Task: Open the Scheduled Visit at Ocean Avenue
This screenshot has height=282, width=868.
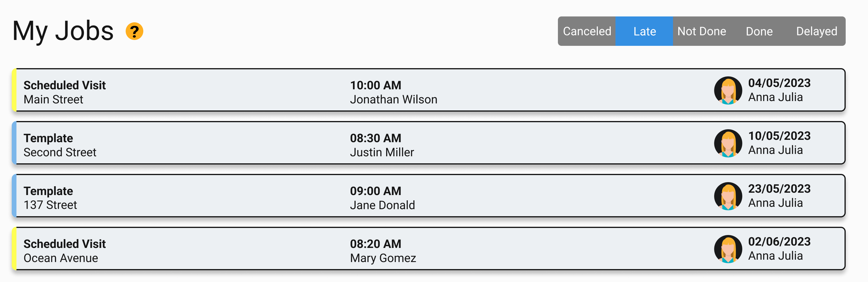Action: (x=429, y=249)
